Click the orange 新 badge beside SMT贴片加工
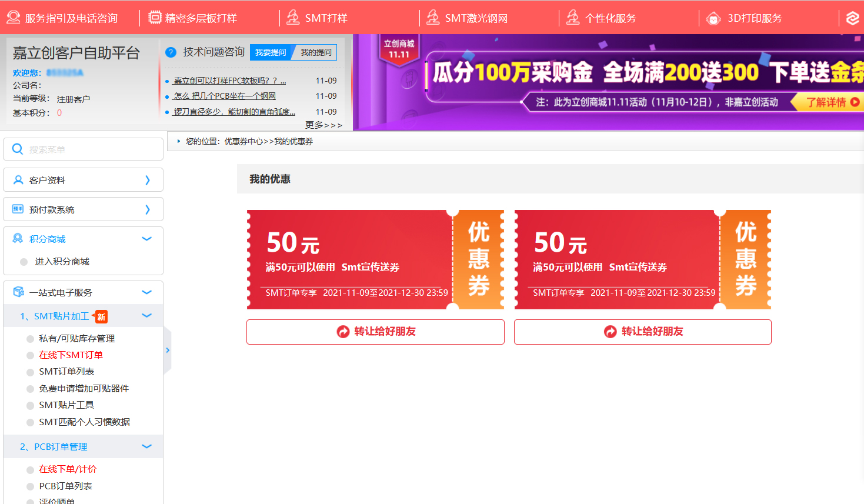Screen dimensions: 864x504 [101, 317]
